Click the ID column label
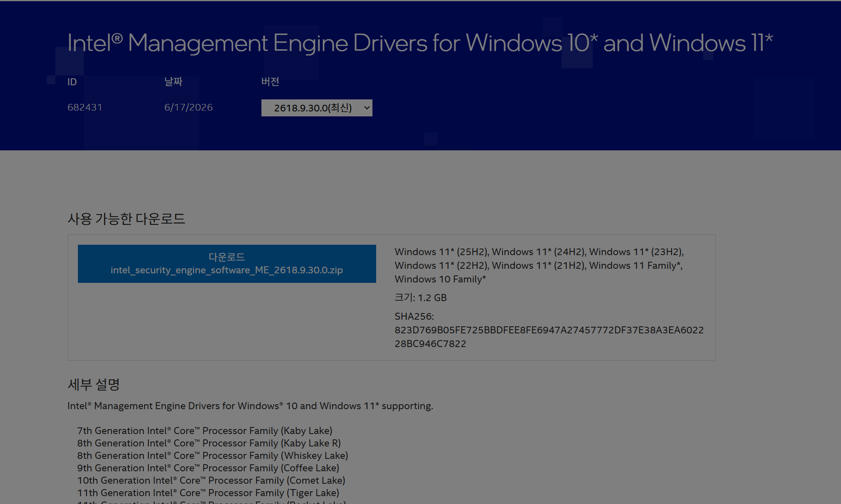The width and height of the screenshot is (841, 504). click(72, 82)
